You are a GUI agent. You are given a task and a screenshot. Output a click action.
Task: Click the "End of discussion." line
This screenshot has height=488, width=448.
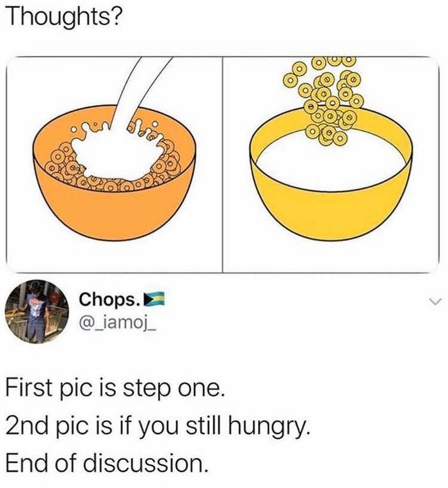pos(107,464)
